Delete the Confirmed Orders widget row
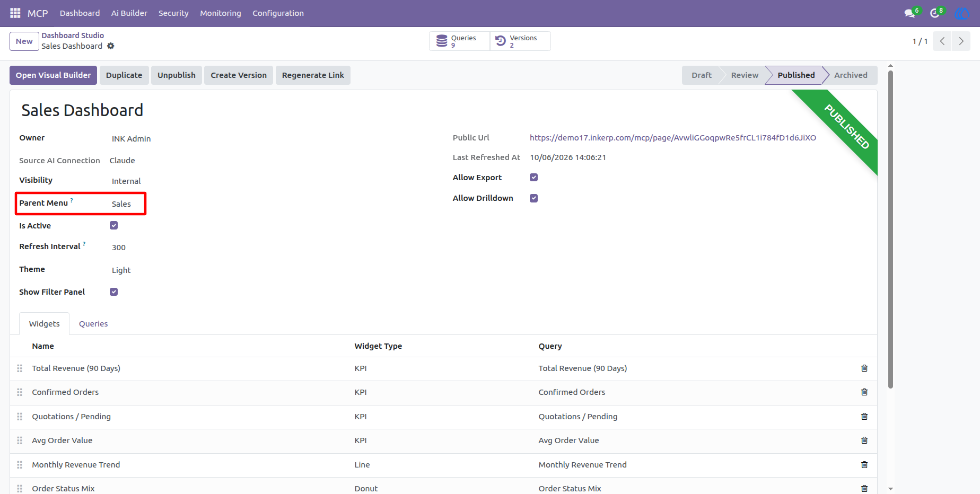 (864, 392)
